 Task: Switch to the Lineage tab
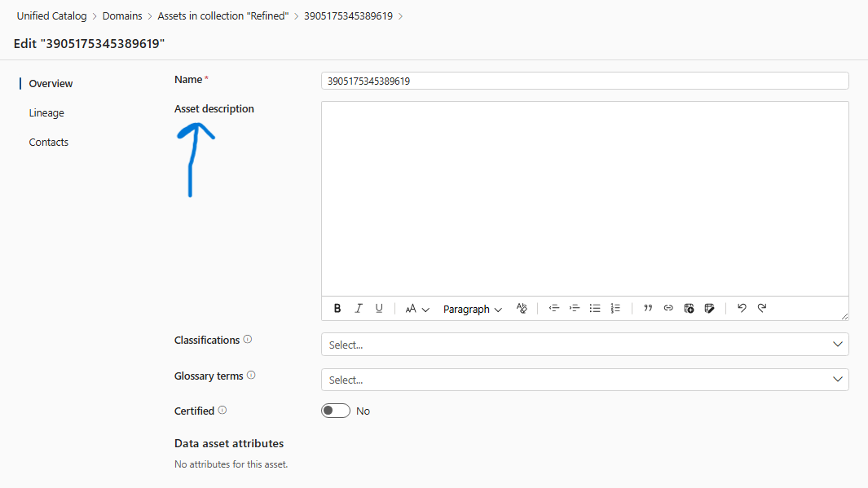[46, 113]
